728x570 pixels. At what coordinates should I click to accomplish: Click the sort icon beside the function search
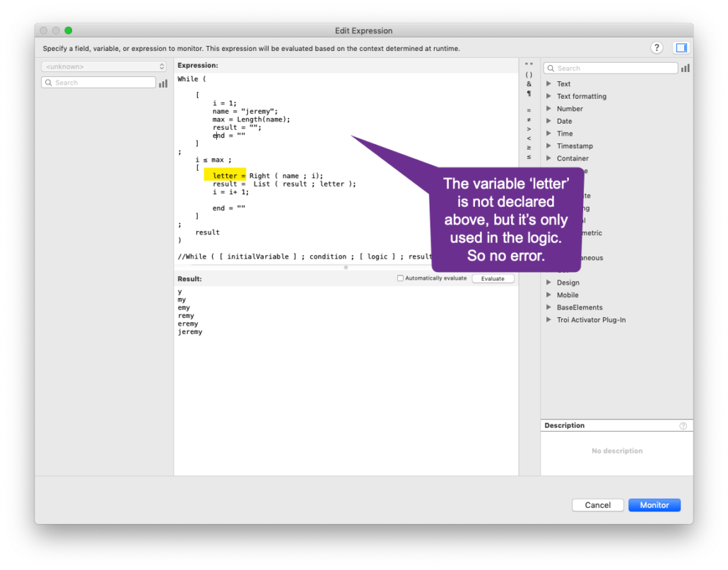pyautogui.click(x=685, y=68)
